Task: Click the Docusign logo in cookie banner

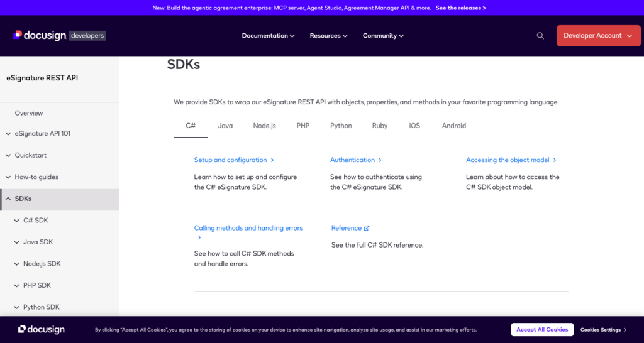Action: [x=42, y=329]
